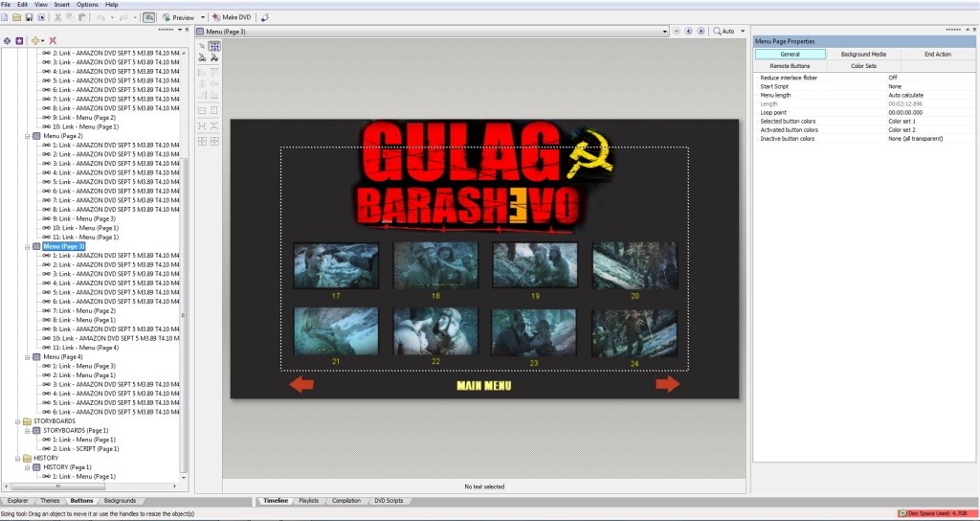Toggle the highlighted sizing mode toolbar icon

coord(148,17)
